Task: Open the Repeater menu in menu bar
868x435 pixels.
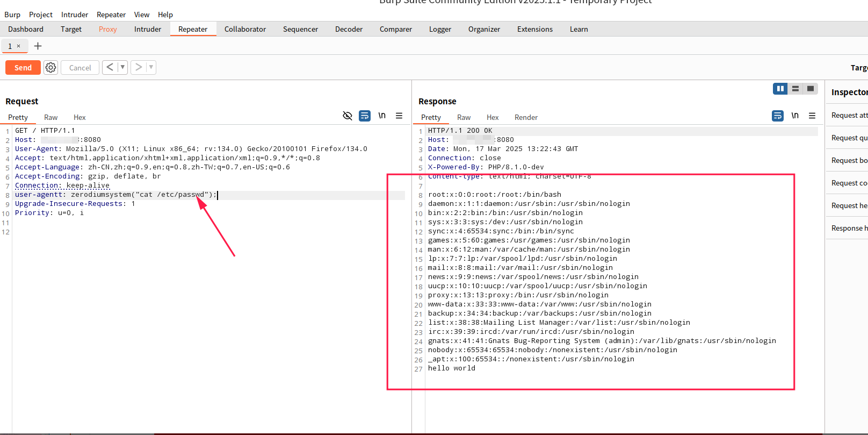Action: 111,15
